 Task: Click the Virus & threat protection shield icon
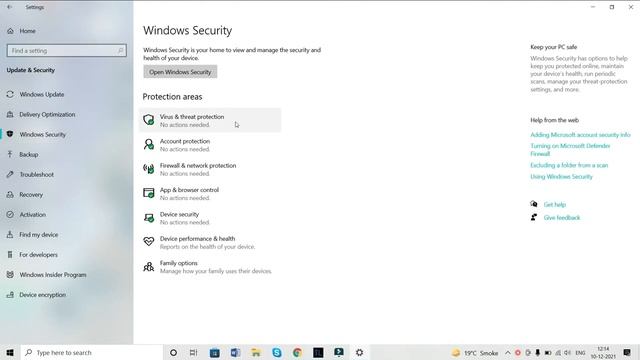tap(149, 120)
